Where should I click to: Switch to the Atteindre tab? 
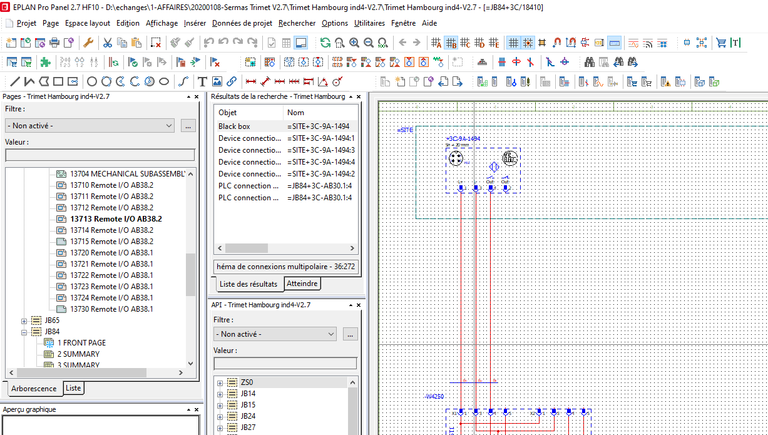[x=302, y=283]
